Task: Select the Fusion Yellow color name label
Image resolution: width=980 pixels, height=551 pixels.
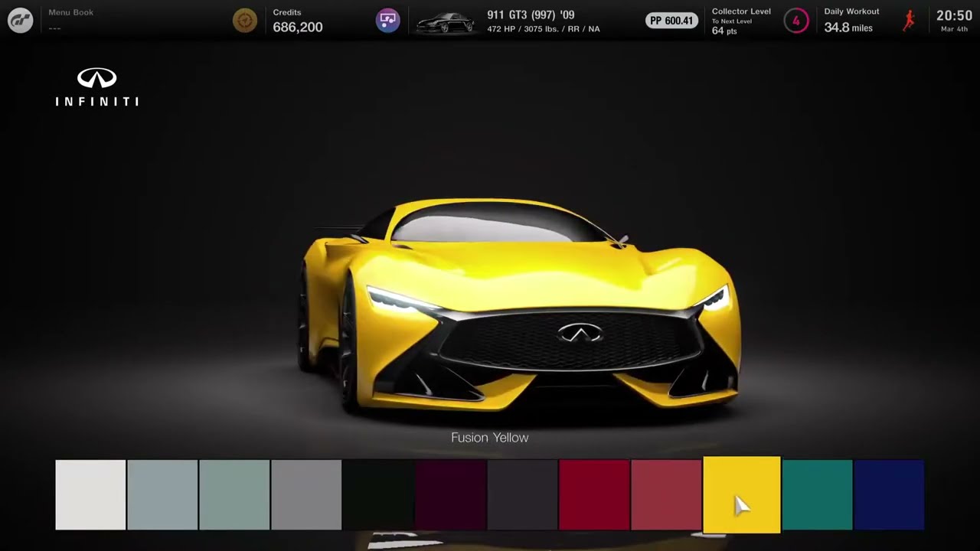Action: (x=490, y=438)
